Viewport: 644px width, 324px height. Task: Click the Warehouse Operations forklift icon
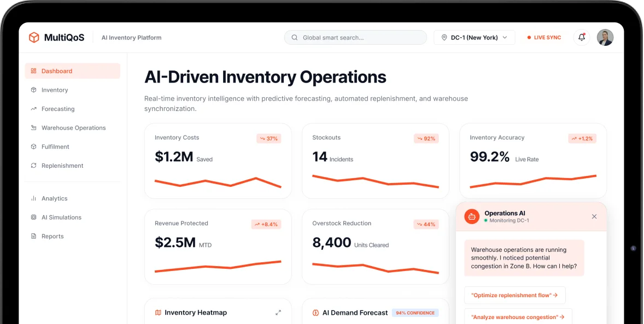[34, 128]
